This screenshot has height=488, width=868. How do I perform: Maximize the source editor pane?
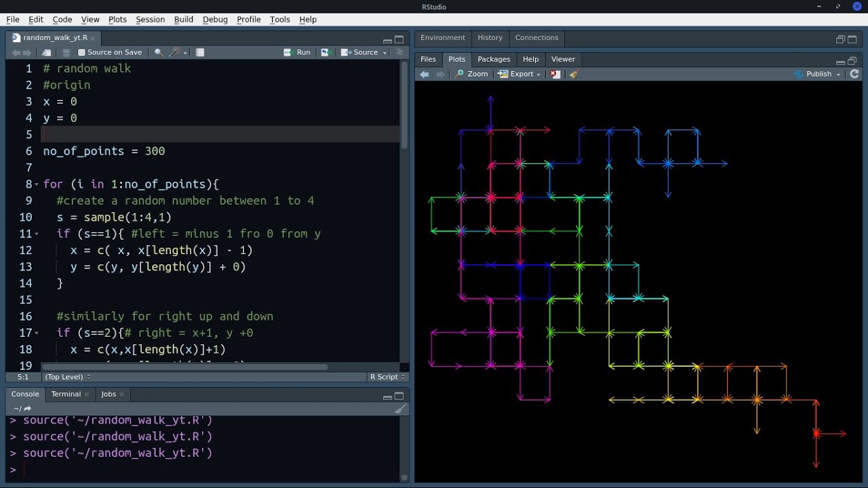click(x=399, y=39)
